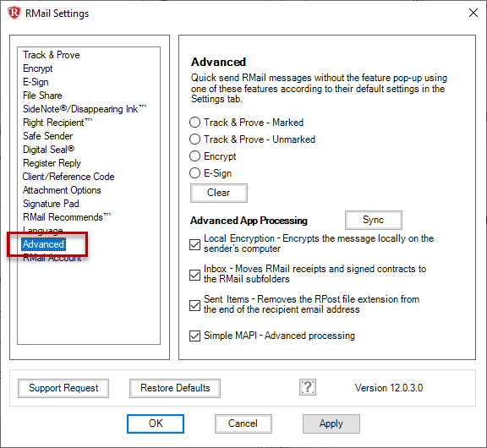This screenshot has width=487, height=448.
Task: Disable Simple MAPI advanced processing checkbox
Action: (x=194, y=336)
